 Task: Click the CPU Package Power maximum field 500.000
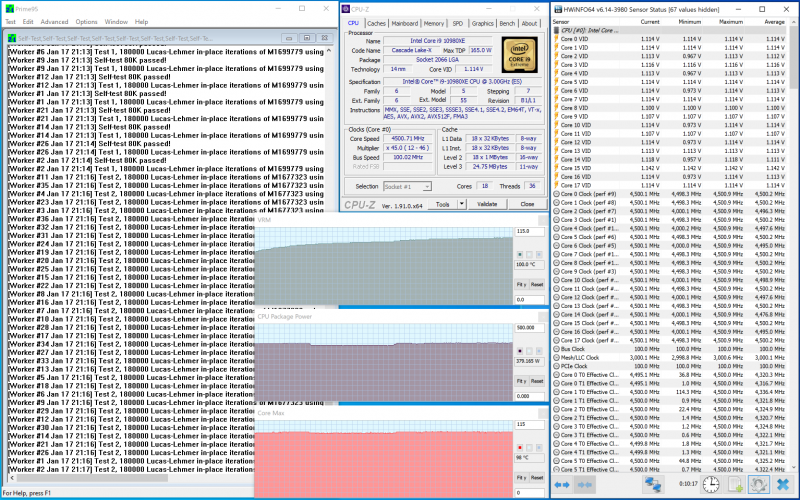(x=530, y=328)
